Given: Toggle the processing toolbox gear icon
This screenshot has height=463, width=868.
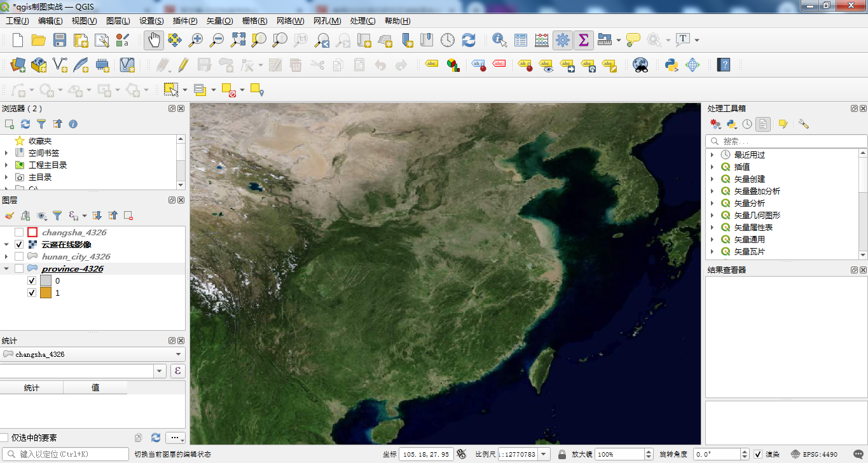Looking at the screenshot, I should pyautogui.click(x=562, y=40).
